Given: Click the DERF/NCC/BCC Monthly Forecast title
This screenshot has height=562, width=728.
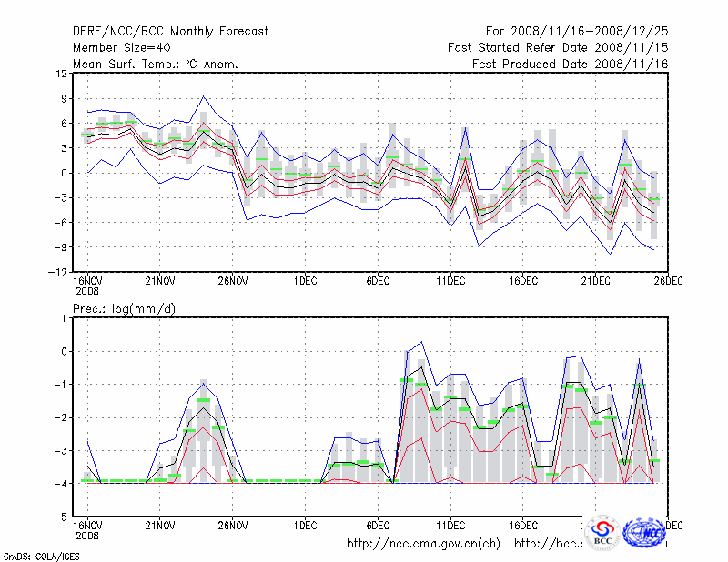Looking at the screenshot, I should (170, 32).
